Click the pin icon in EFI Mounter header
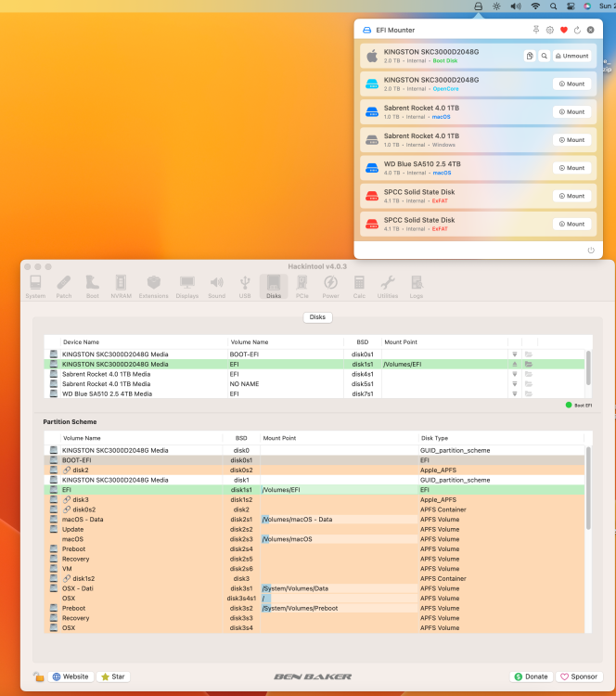 [536, 30]
